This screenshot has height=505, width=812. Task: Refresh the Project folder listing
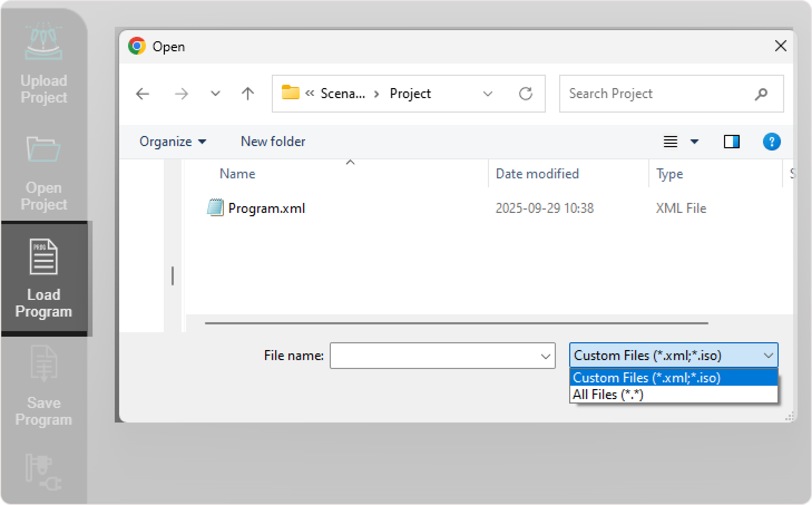tap(525, 94)
